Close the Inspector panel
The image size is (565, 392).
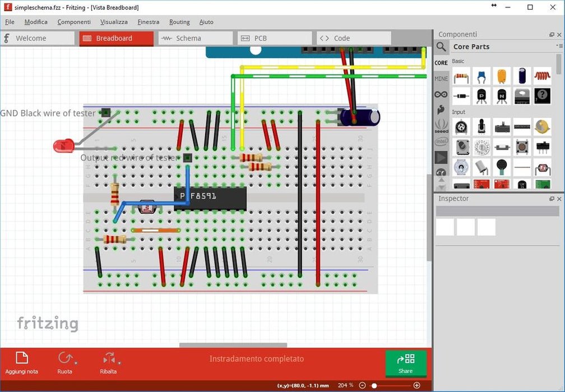(559, 199)
